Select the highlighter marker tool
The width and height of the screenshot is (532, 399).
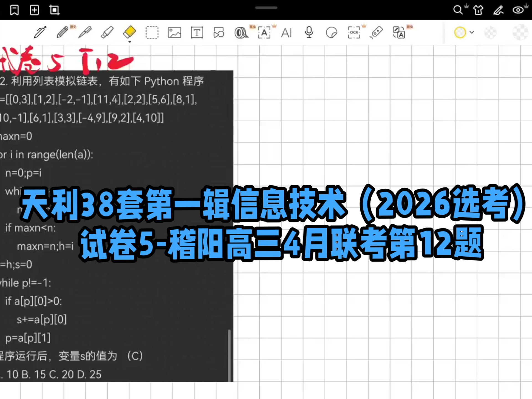click(x=107, y=32)
